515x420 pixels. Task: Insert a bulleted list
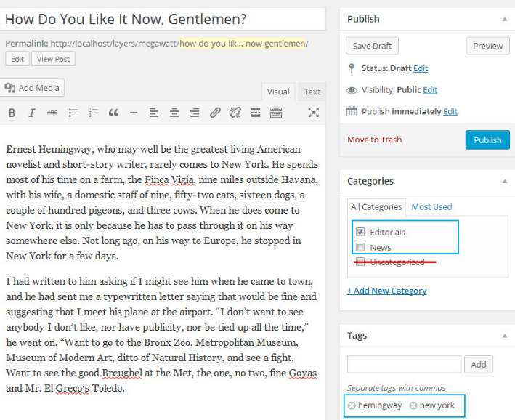tap(73, 113)
